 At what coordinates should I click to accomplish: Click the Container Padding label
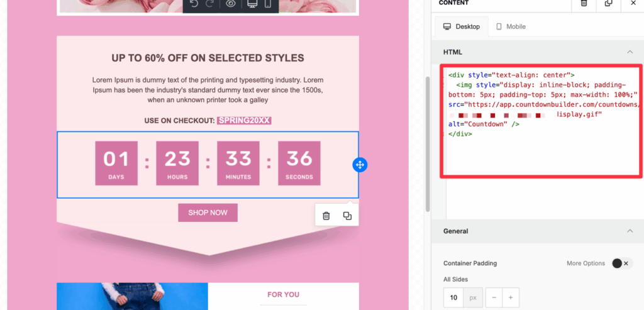click(470, 263)
